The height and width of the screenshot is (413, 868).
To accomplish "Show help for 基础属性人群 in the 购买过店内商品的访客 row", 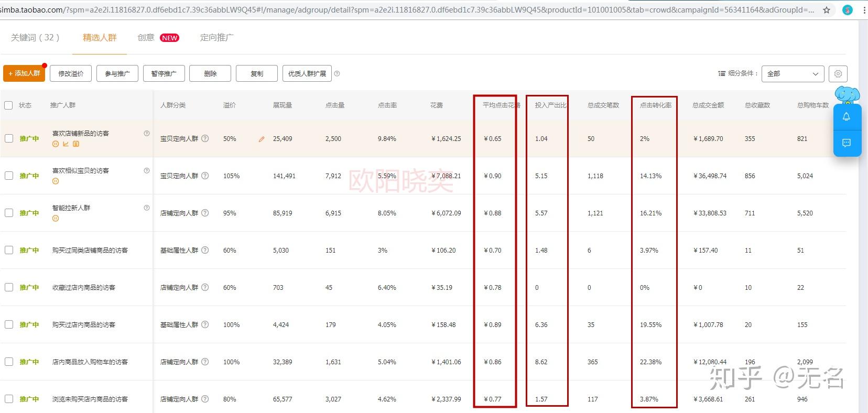I will point(205,324).
